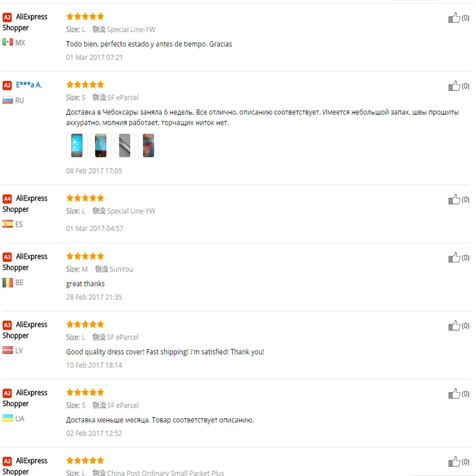Open third review photo showing zipper
Viewport: 476px width, 476px height.
(x=124, y=145)
